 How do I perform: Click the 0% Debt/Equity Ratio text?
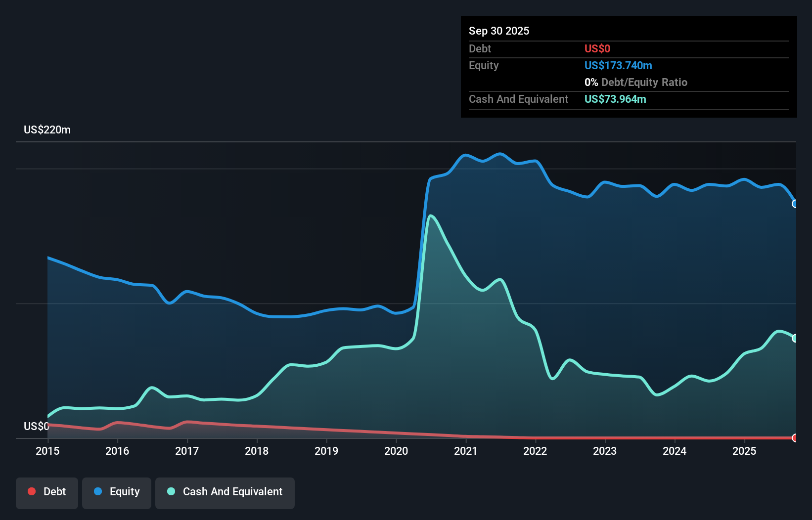point(636,82)
